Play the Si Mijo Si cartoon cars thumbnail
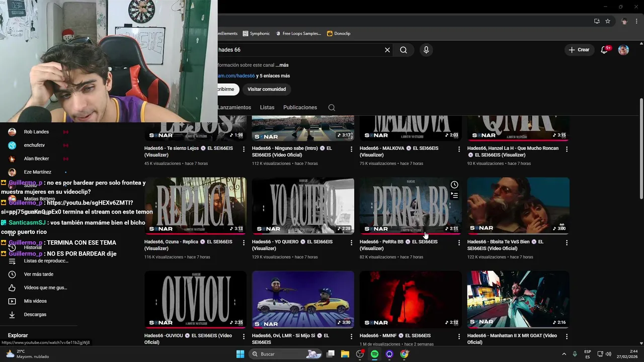The height and width of the screenshot is (362, 644). click(303, 300)
